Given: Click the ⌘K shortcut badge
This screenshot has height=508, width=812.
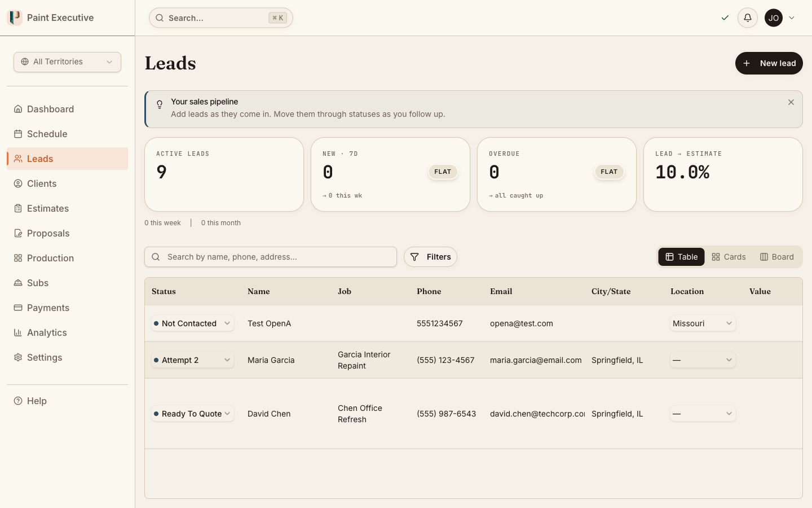Looking at the screenshot, I should click(x=277, y=18).
